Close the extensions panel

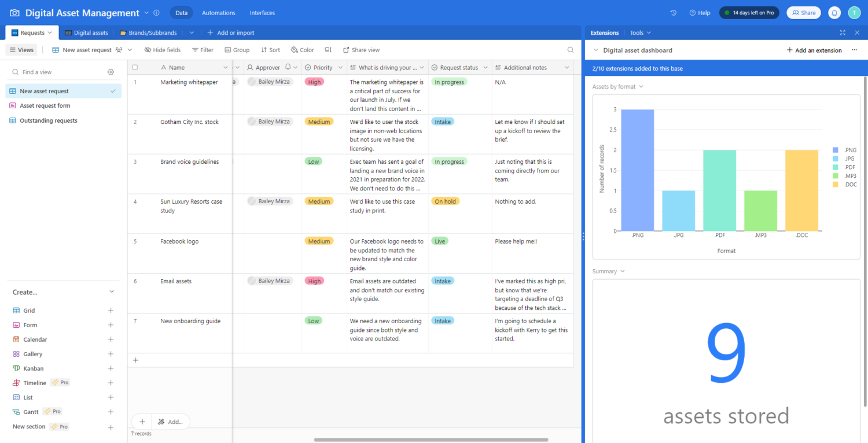tap(856, 32)
